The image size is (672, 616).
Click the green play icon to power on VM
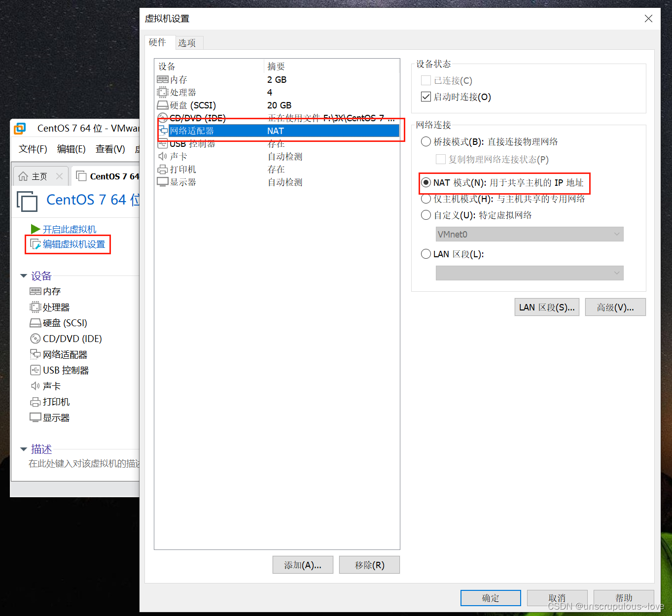(35, 229)
